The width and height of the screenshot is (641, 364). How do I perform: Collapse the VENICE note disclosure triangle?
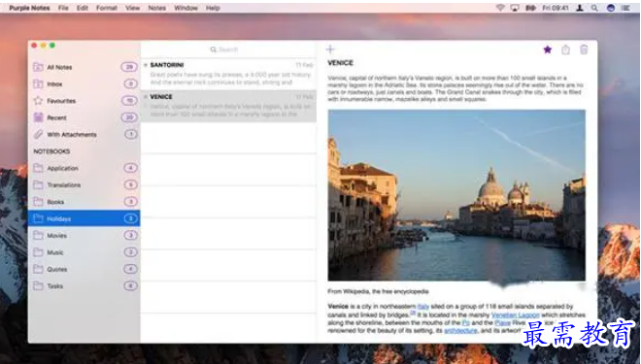click(x=145, y=97)
